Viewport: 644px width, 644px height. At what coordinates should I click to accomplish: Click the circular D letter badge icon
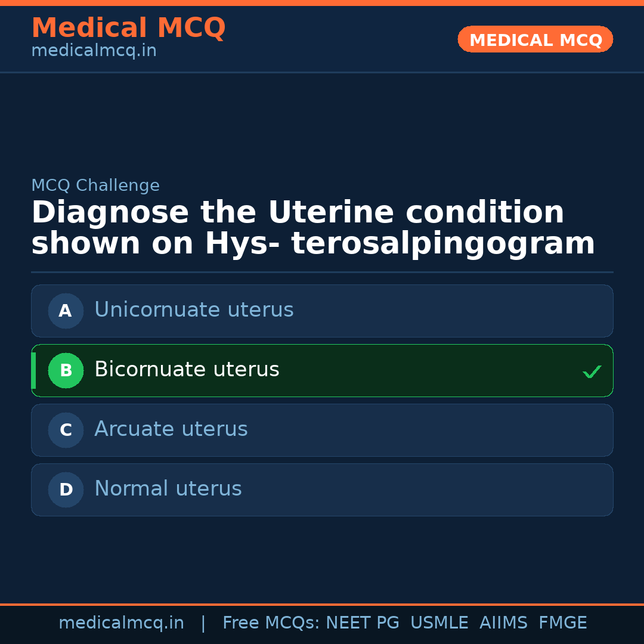(x=66, y=490)
